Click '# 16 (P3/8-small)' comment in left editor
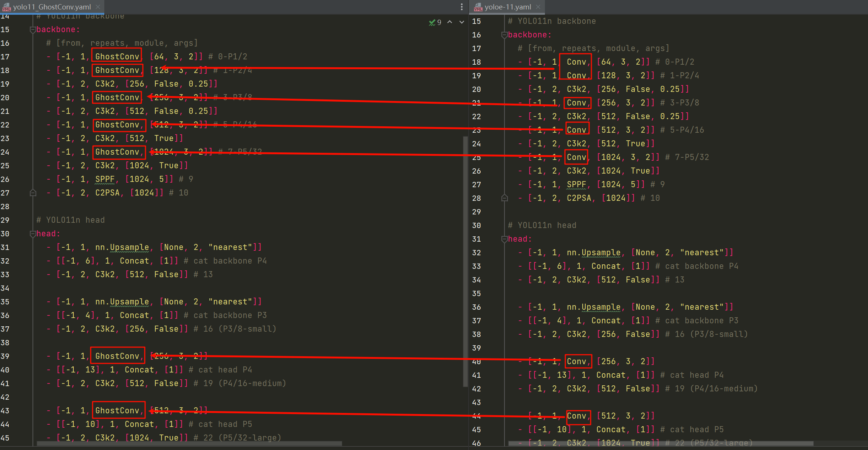 (235, 329)
